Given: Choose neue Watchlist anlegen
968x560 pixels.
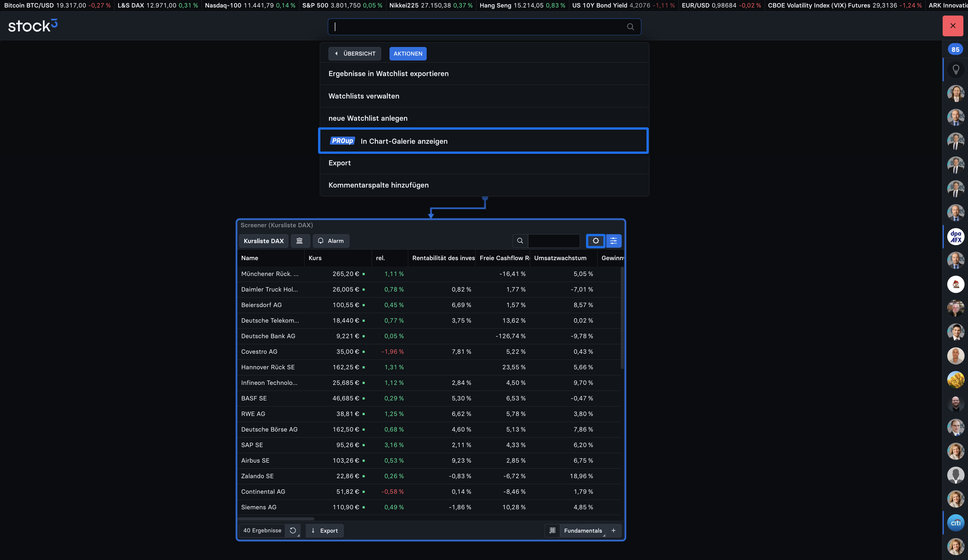Looking at the screenshot, I should click(484, 118).
